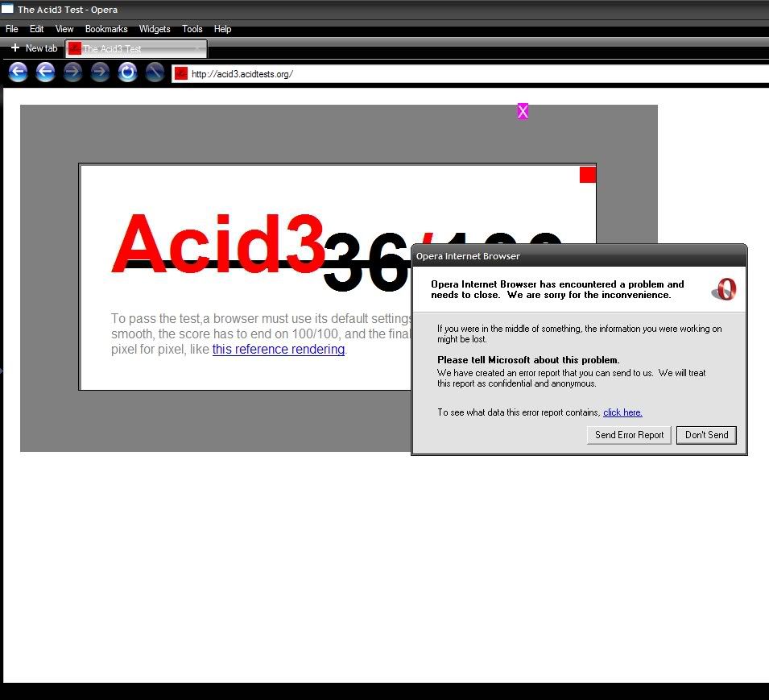Open the Widgets menu
769x700 pixels.
(155, 29)
